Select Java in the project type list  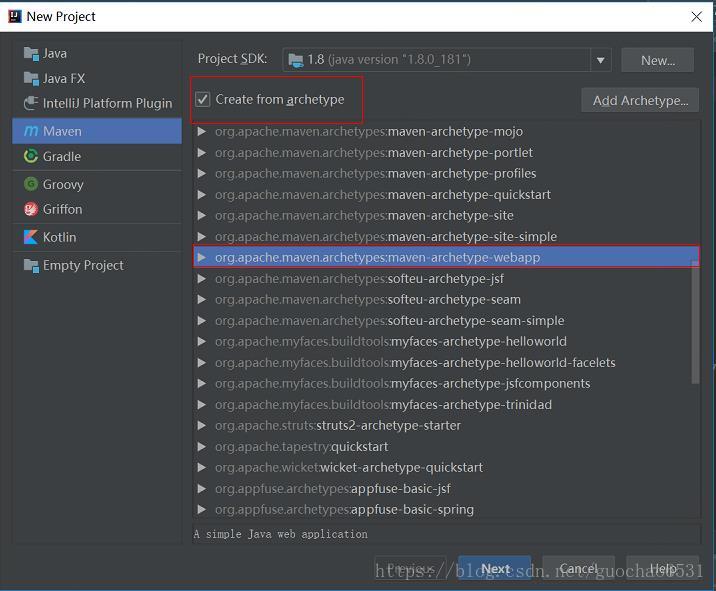pos(97,54)
